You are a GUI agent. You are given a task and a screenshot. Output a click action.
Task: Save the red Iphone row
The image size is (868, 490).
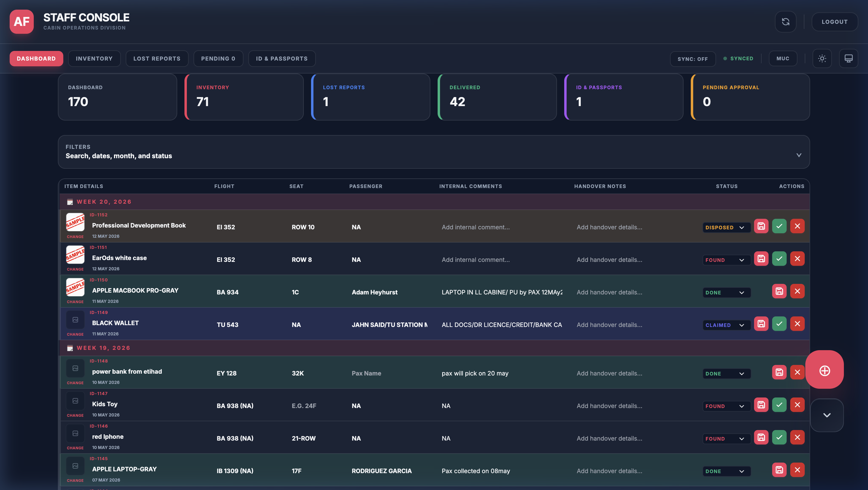tap(761, 438)
